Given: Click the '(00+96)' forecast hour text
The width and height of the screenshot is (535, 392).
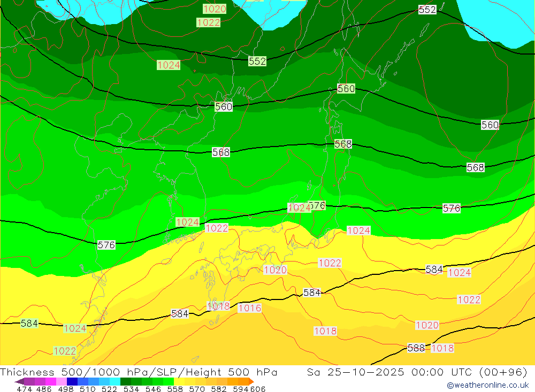Looking at the screenshot, I should tap(503, 372).
